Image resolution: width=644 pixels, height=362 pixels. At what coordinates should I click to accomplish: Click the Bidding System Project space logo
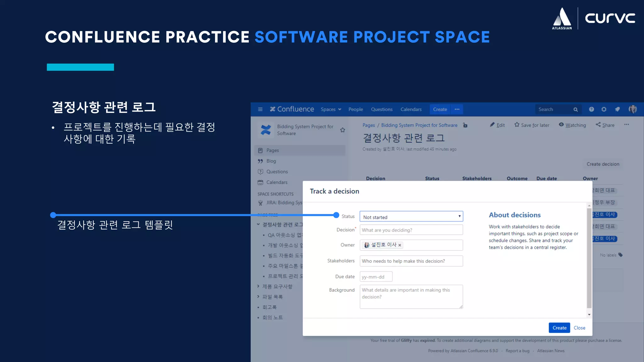tap(265, 130)
